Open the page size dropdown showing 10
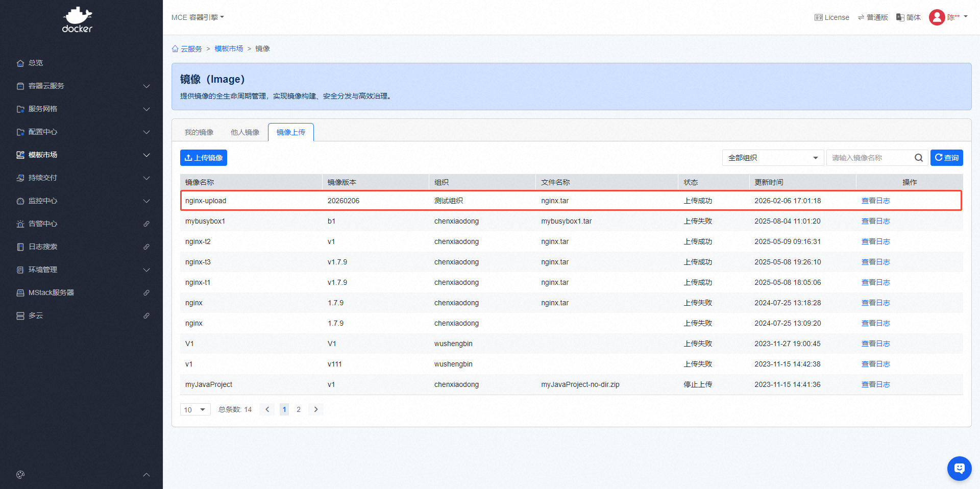Screen dimensions: 980x489 195,409
